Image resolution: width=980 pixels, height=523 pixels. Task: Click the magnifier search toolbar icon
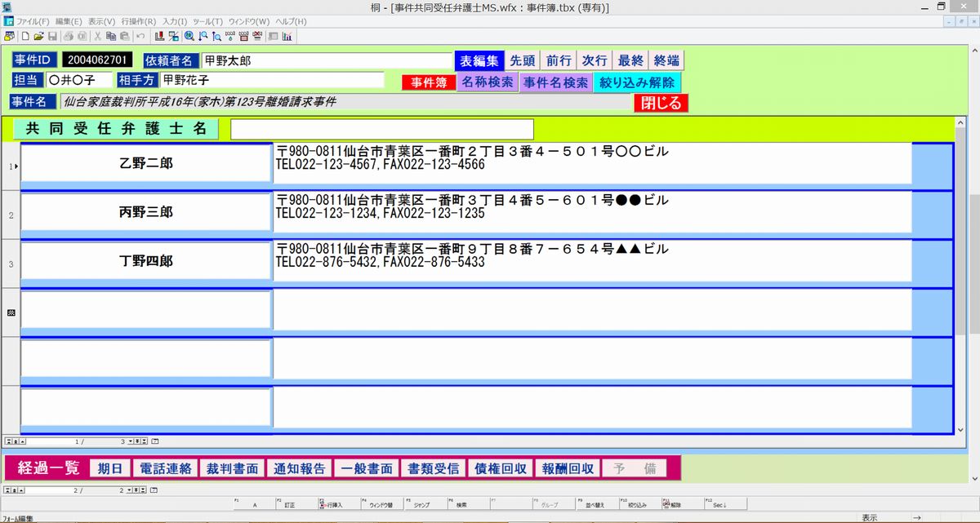point(189,36)
